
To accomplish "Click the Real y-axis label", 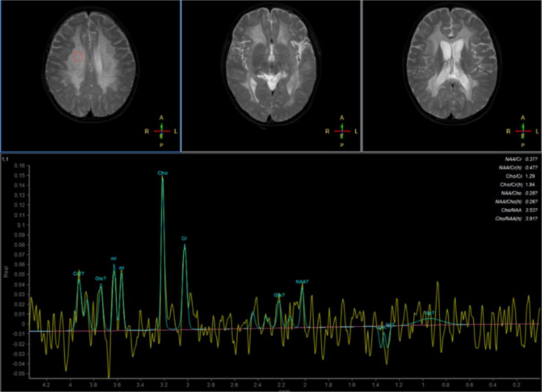I will point(6,271).
